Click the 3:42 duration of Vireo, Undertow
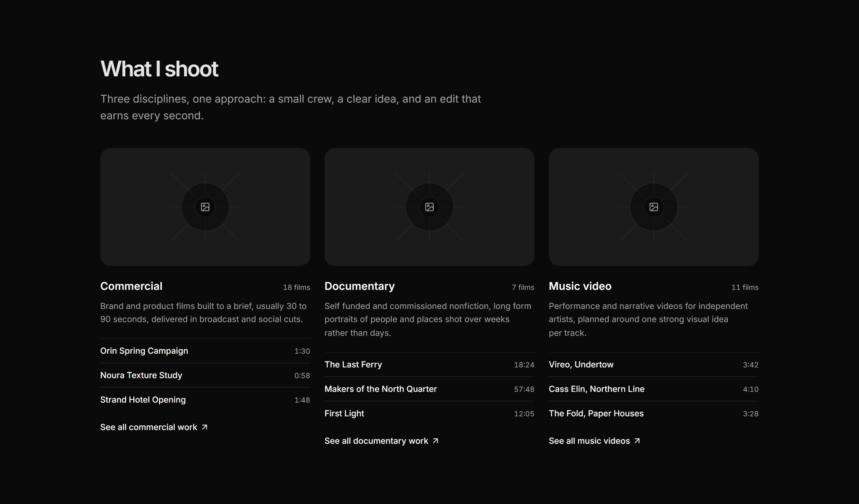 click(751, 365)
